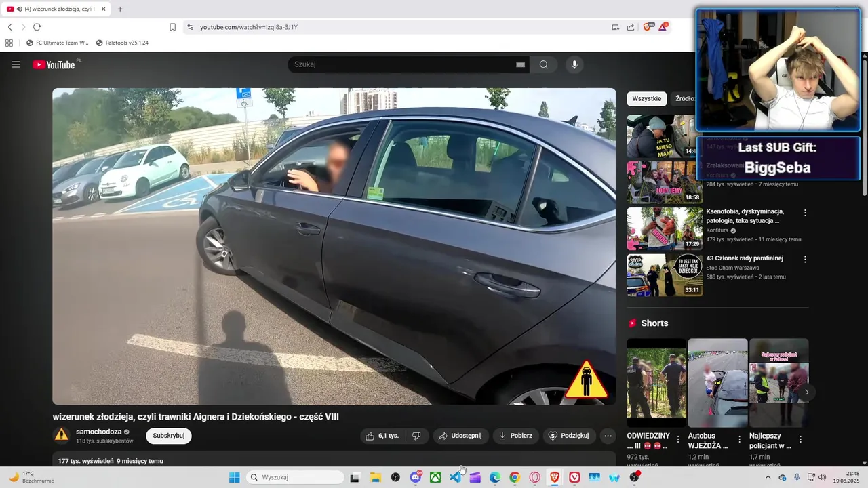
Task: Open the samochodoza channel name link
Action: click(99, 432)
